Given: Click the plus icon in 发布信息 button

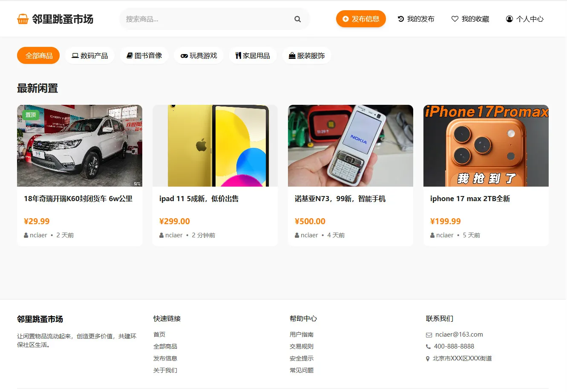Looking at the screenshot, I should coord(345,19).
